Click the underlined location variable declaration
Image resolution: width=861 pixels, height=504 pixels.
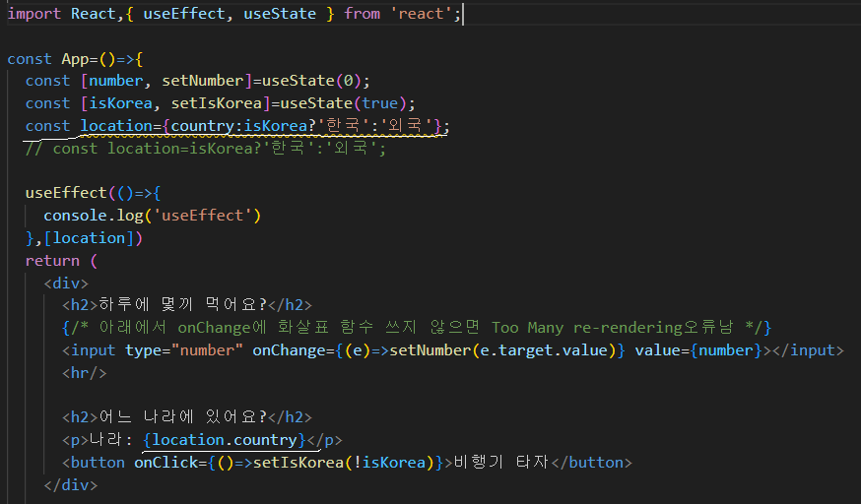click(x=116, y=126)
